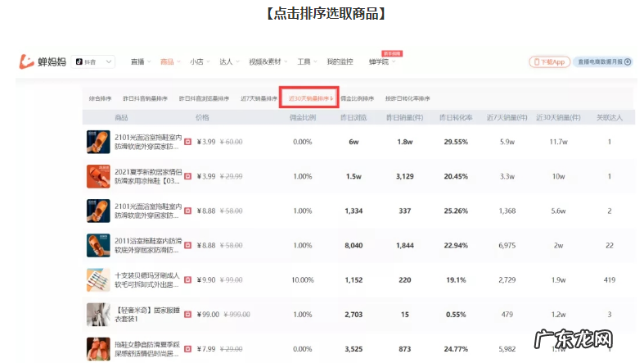This screenshot has width=644, height=363.
Task: Expand the 商品 menu
Action: [170, 61]
